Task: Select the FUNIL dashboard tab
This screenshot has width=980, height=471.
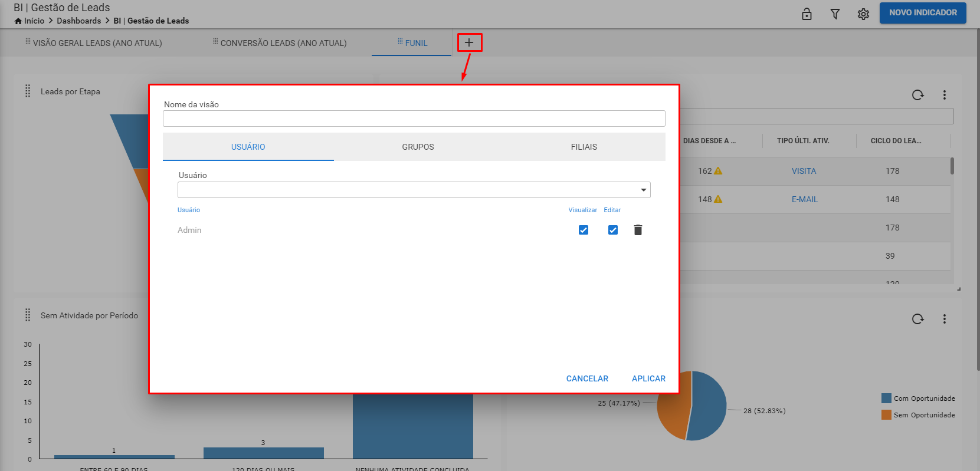Action: tap(412, 43)
